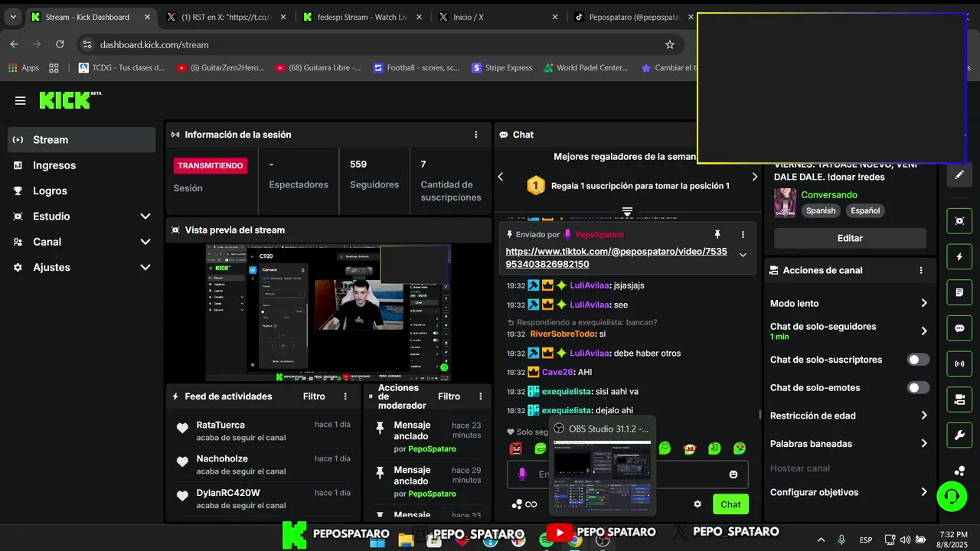Show hidden system tray icons
This screenshot has height=551, width=980.
pyautogui.click(x=822, y=540)
